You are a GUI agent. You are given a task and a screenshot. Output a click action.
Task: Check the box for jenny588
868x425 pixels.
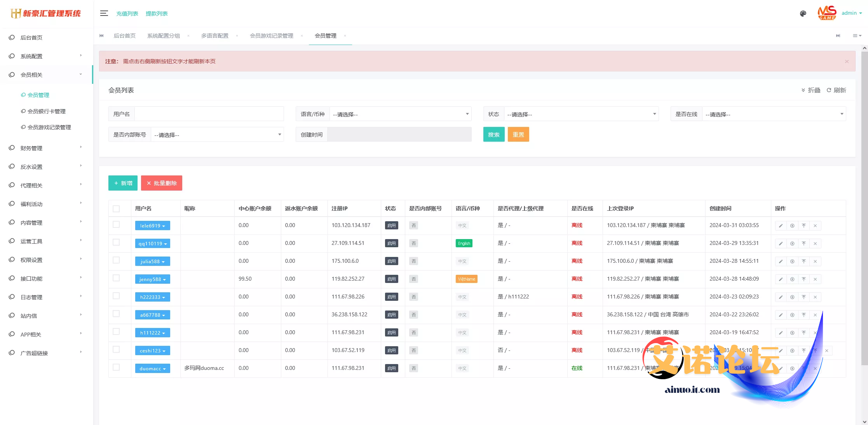coord(116,278)
